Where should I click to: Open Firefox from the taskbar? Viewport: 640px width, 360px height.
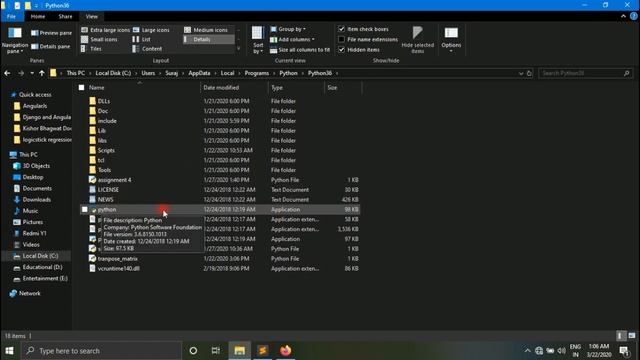point(285,350)
